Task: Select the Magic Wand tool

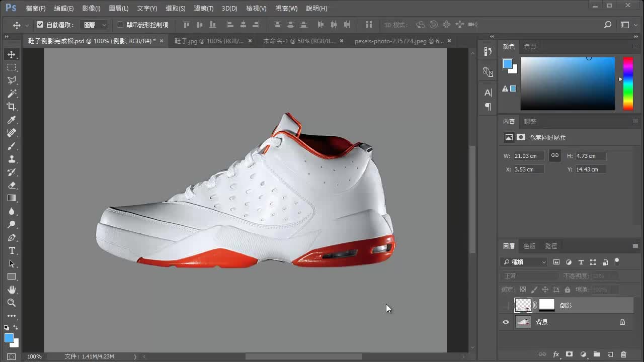Action: [12, 94]
